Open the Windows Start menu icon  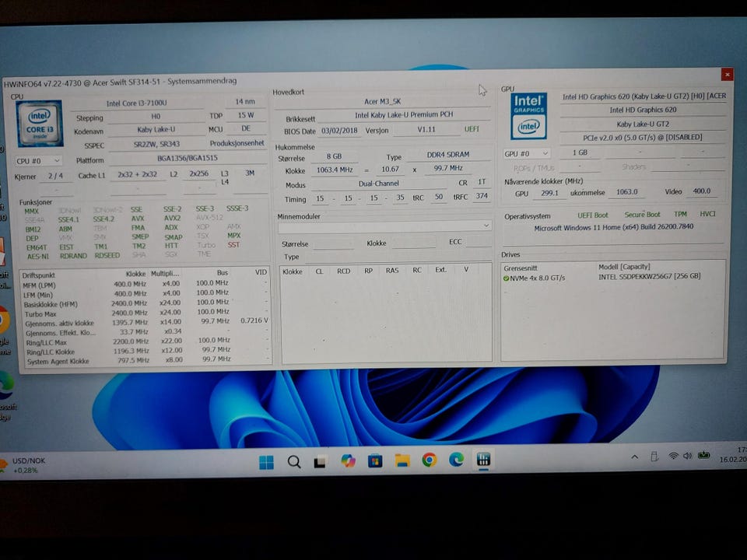tap(266, 462)
